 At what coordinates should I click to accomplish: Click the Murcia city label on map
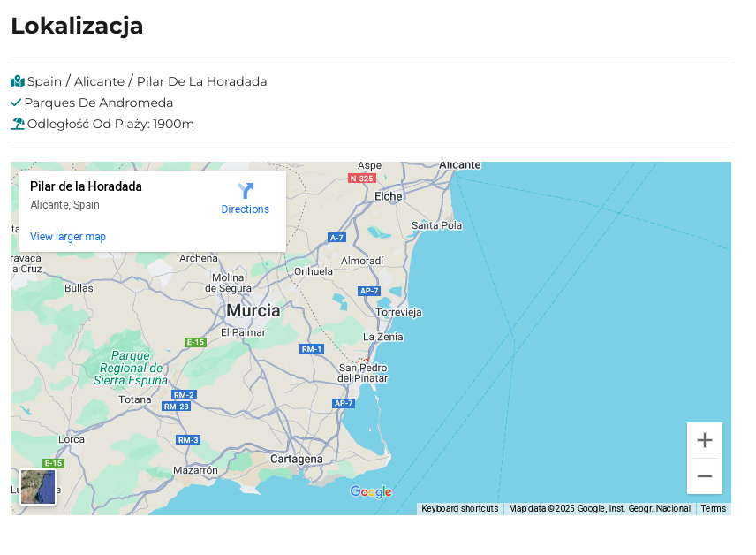253,310
